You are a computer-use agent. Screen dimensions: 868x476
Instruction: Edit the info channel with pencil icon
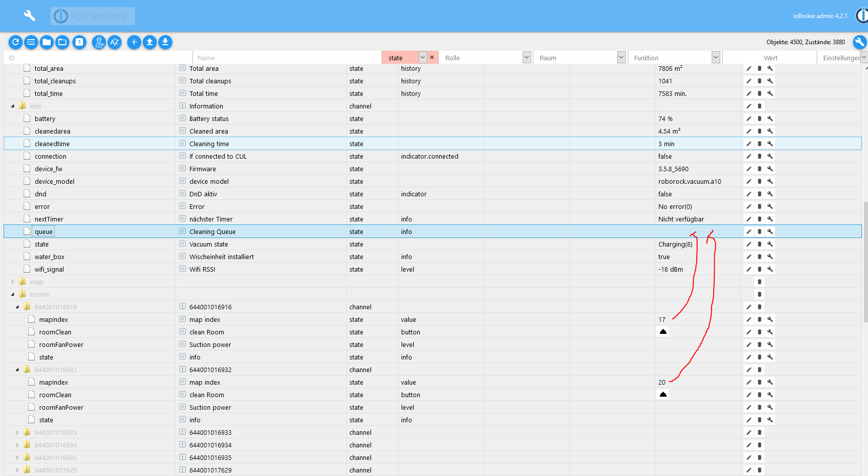(749, 106)
